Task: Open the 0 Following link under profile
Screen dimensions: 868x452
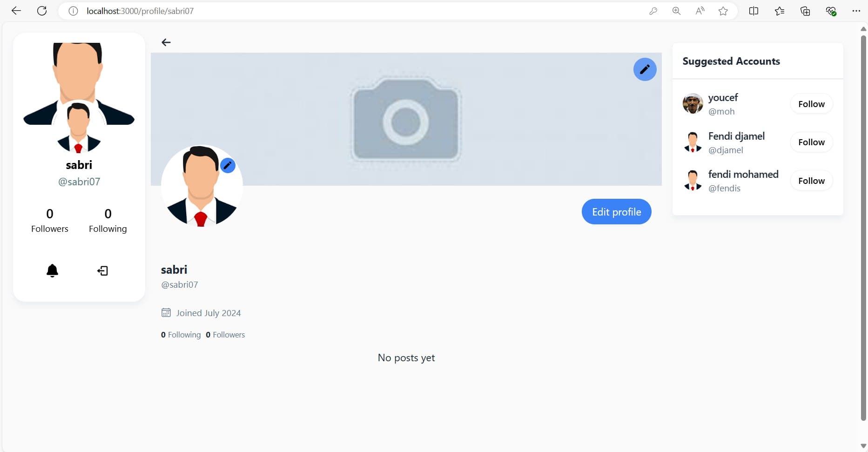Action: coord(181,335)
